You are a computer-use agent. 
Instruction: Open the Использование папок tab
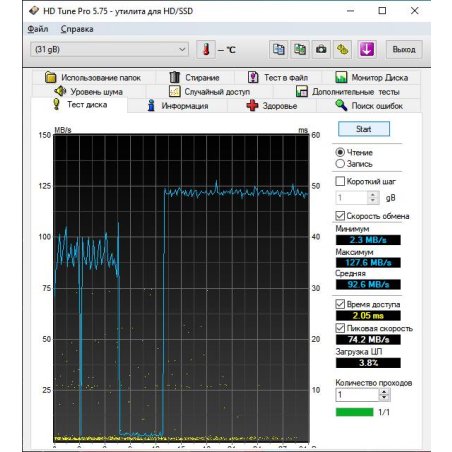(x=93, y=78)
